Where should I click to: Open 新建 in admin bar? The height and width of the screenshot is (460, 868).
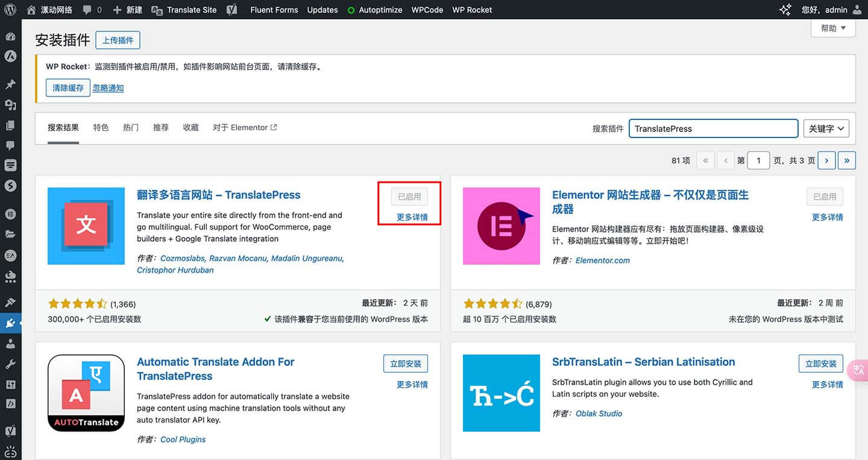[128, 10]
